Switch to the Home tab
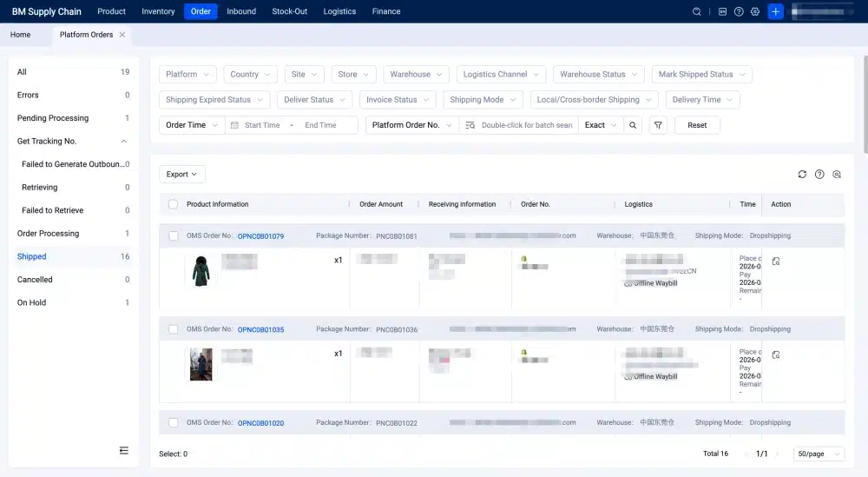This screenshot has height=477, width=868. tap(21, 35)
